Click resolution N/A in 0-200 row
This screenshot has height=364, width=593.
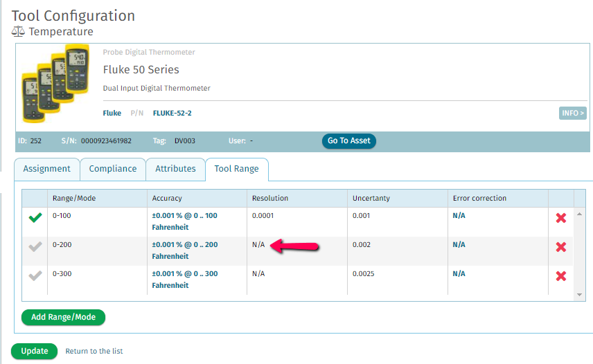[x=258, y=245]
